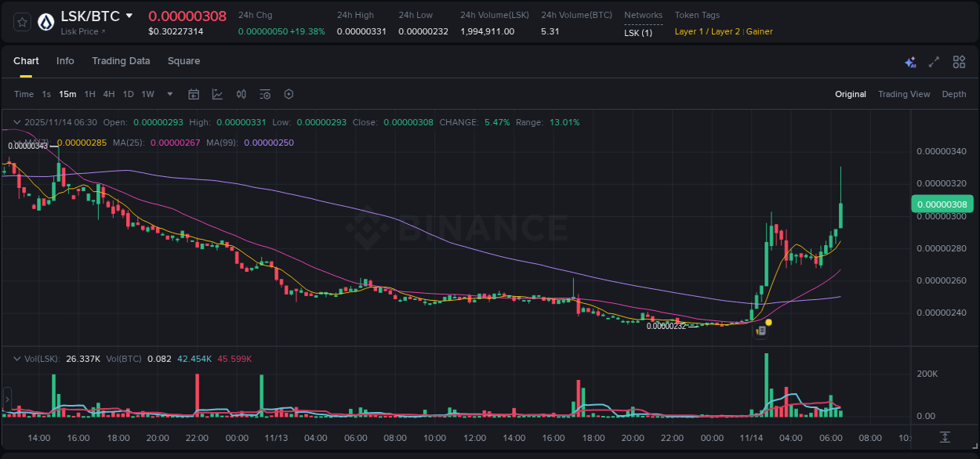
Task: Select the 1D timeframe
Action: (x=128, y=94)
